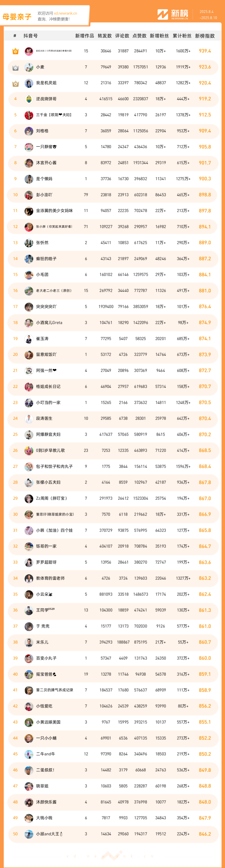Click the silver crown rank-two icon
Screen dimensions: 225x868
[15, 67]
